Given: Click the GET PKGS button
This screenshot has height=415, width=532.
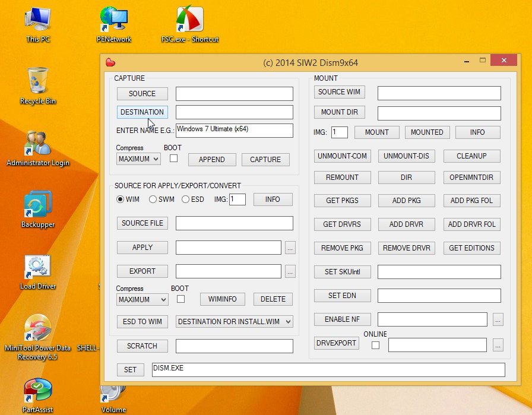Looking at the screenshot, I should click(343, 201).
